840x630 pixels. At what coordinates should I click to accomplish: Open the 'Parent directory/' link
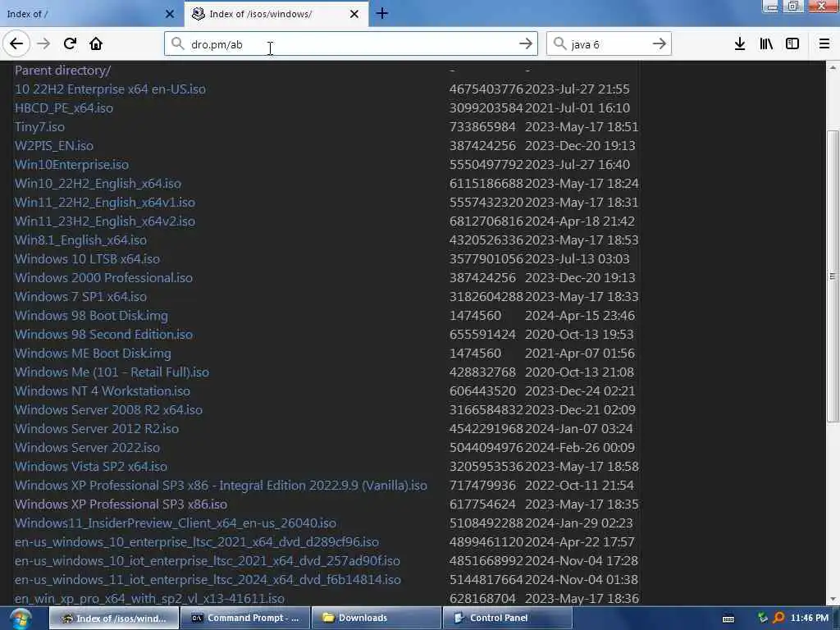(62, 71)
